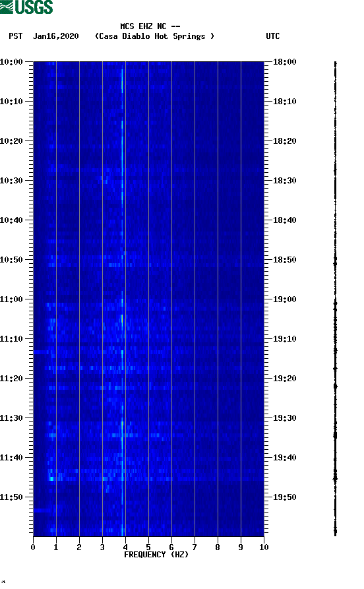Click the '10:10' PST time label
The image size is (364, 589).
click(11, 102)
